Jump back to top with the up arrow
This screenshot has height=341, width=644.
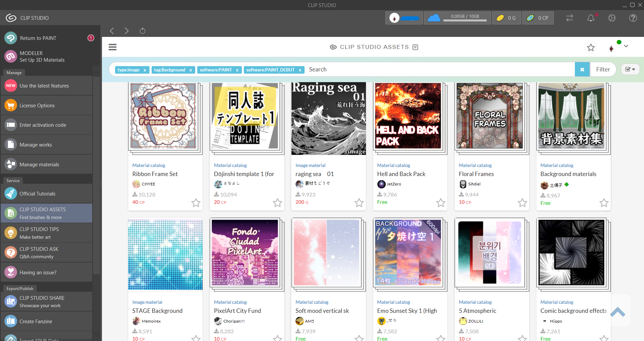coord(618,312)
